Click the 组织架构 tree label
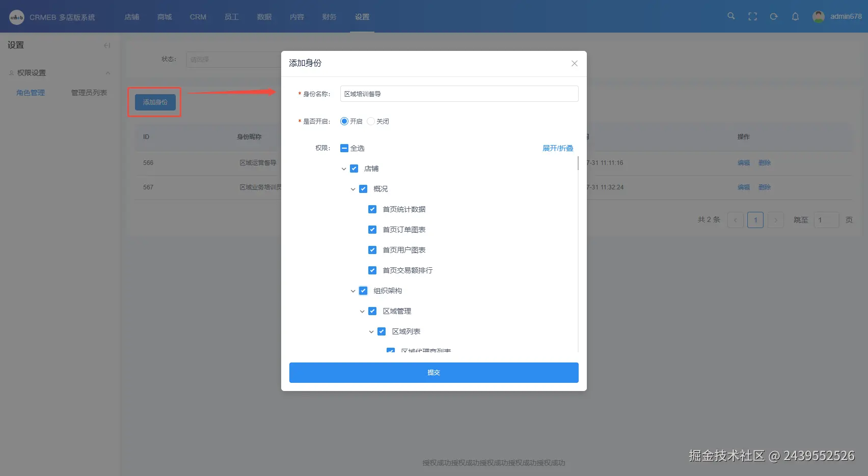This screenshot has height=476, width=868. [388, 291]
